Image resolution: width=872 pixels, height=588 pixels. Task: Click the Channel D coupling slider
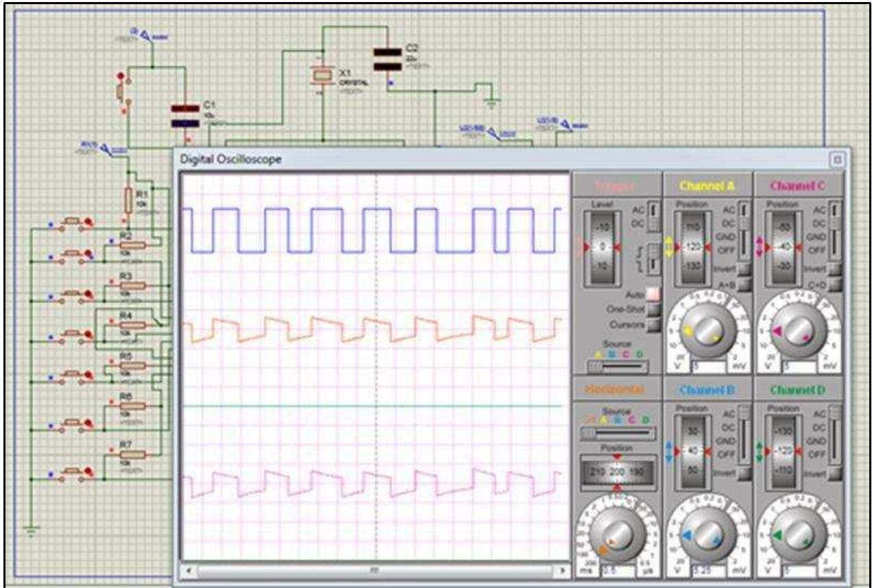[834, 434]
